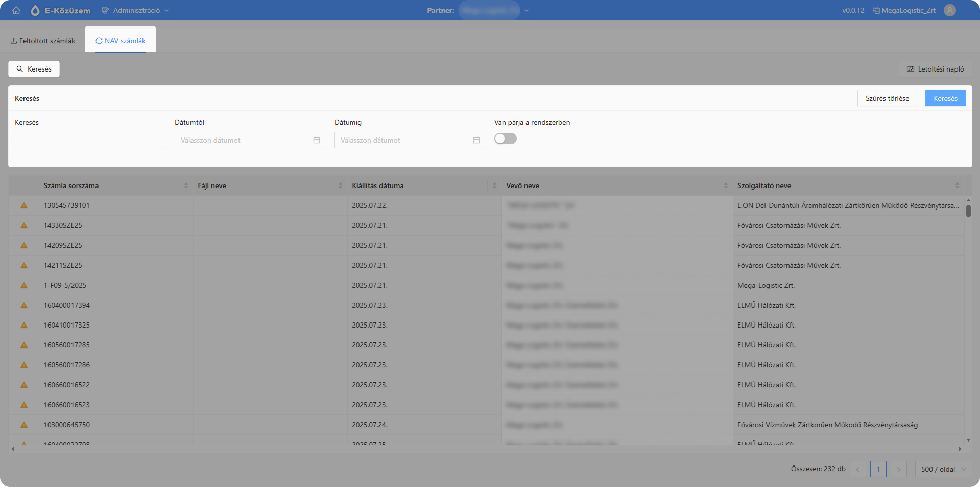Sort by Kiállítás dátuma column arrows
980x487 pixels.
(494, 185)
